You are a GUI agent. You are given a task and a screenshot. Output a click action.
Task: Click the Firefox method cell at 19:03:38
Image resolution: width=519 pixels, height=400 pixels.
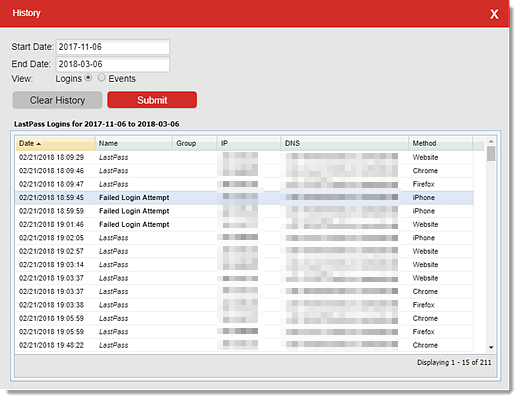coord(423,305)
